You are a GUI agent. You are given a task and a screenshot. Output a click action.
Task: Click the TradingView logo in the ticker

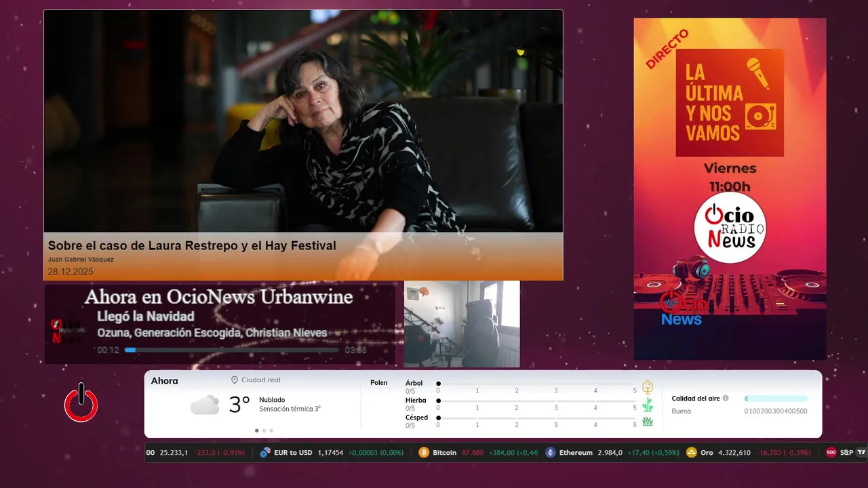861,453
